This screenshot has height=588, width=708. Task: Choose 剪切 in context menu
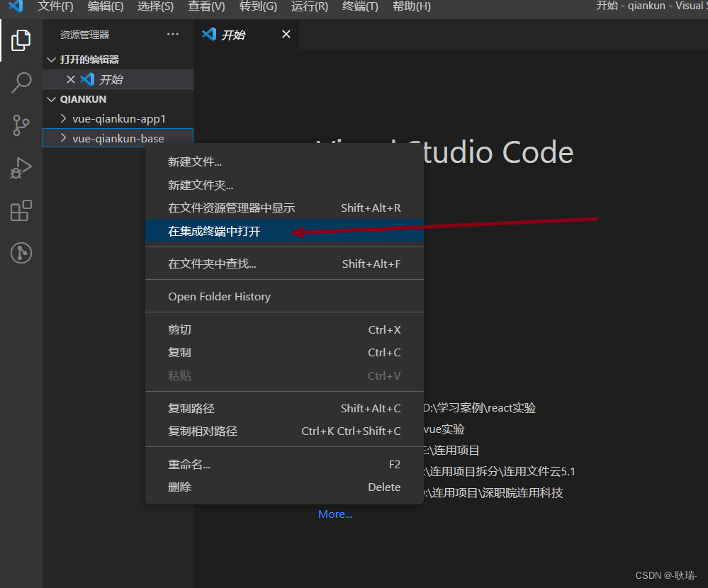(x=284, y=329)
